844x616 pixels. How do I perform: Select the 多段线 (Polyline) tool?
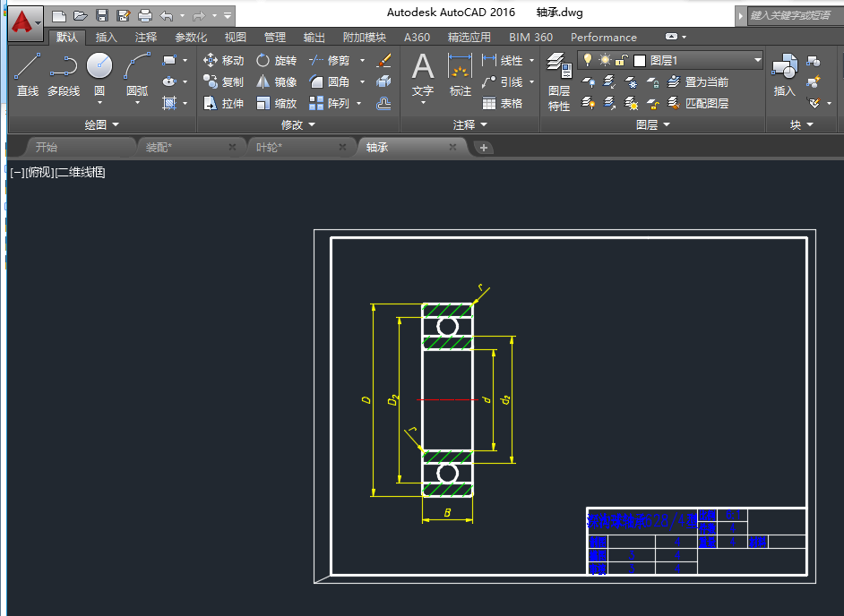(64, 75)
